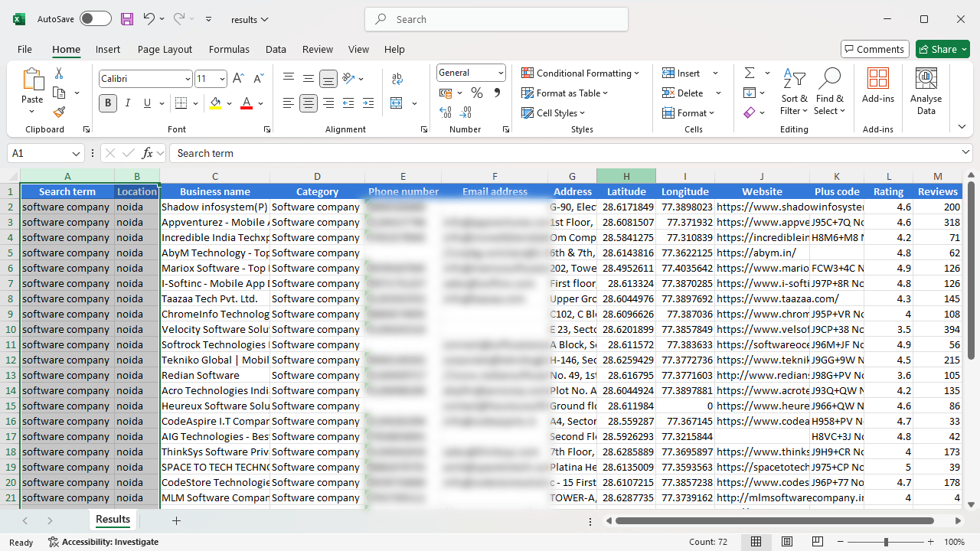The image size is (980, 551).
Task: Switch to the Insert tab
Action: 108,49
